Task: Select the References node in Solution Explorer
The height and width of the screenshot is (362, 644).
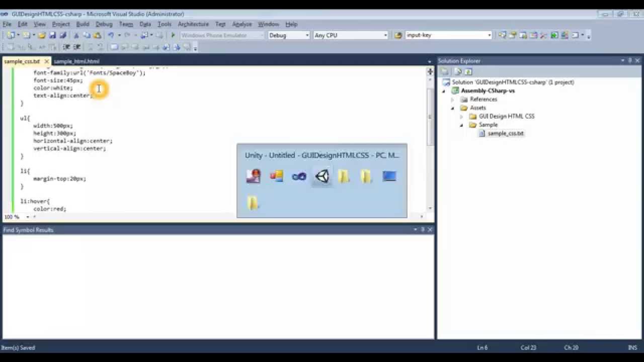Action: click(x=484, y=100)
